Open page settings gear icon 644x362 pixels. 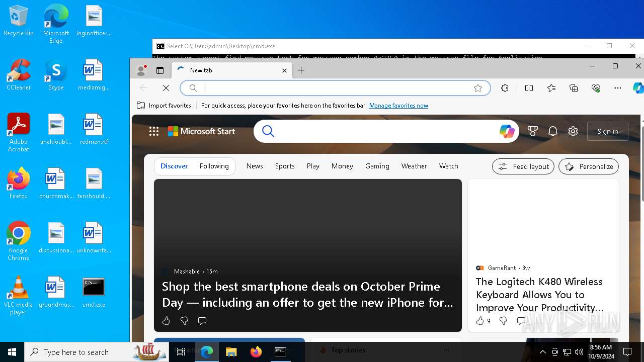click(573, 131)
